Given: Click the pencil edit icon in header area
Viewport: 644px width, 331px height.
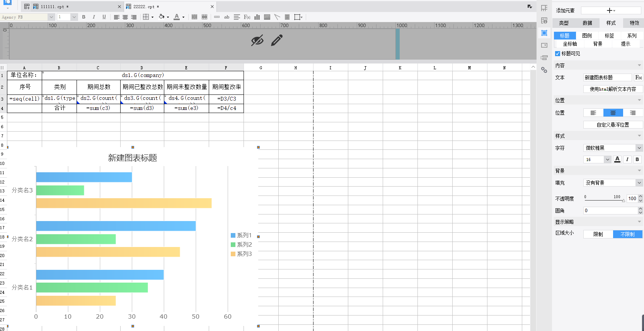Looking at the screenshot, I should click(x=277, y=40).
